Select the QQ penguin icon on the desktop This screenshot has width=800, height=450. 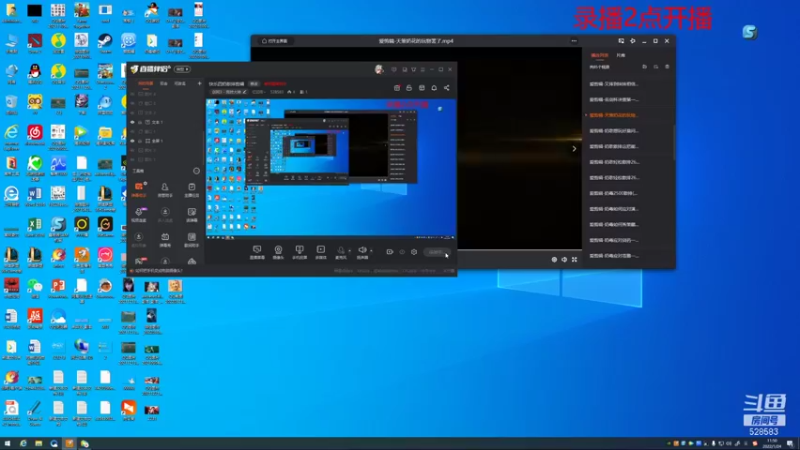35,73
